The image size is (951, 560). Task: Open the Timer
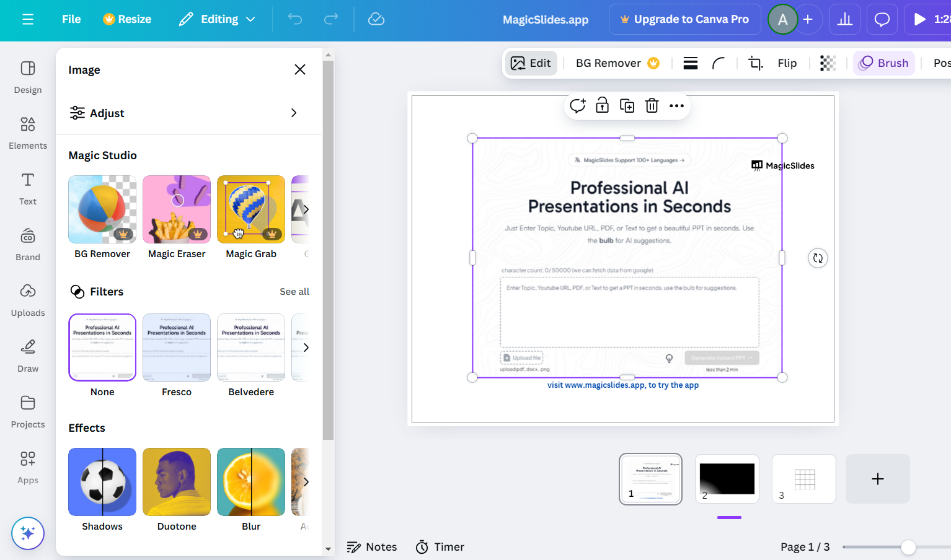(440, 547)
